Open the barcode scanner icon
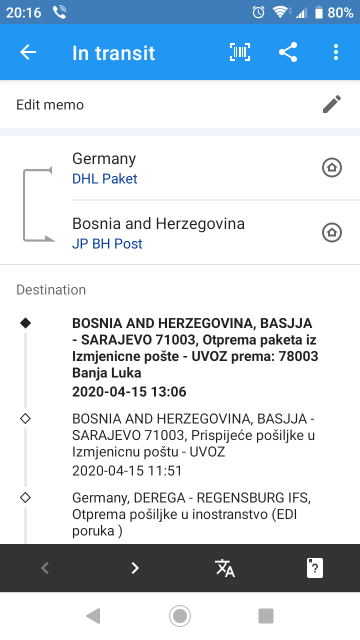The height and width of the screenshot is (640, 360). pos(240,52)
